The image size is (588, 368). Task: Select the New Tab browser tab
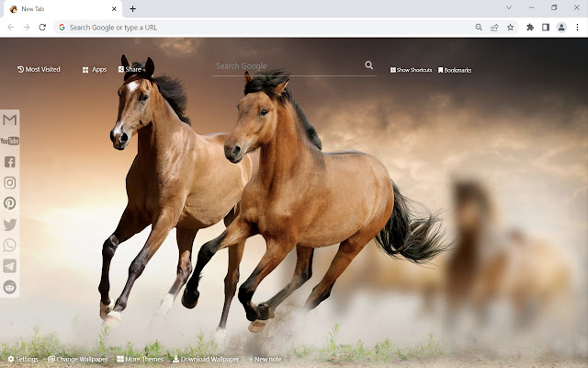tap(62, 9)
